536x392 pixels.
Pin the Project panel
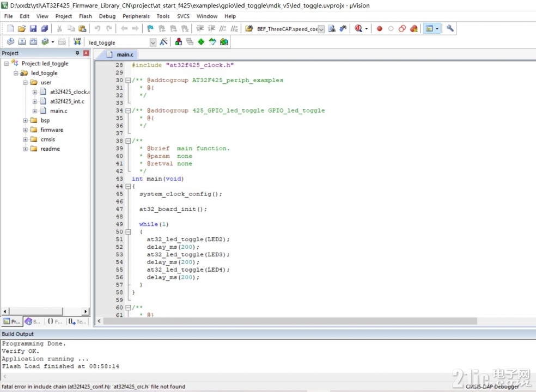[77, 53]
